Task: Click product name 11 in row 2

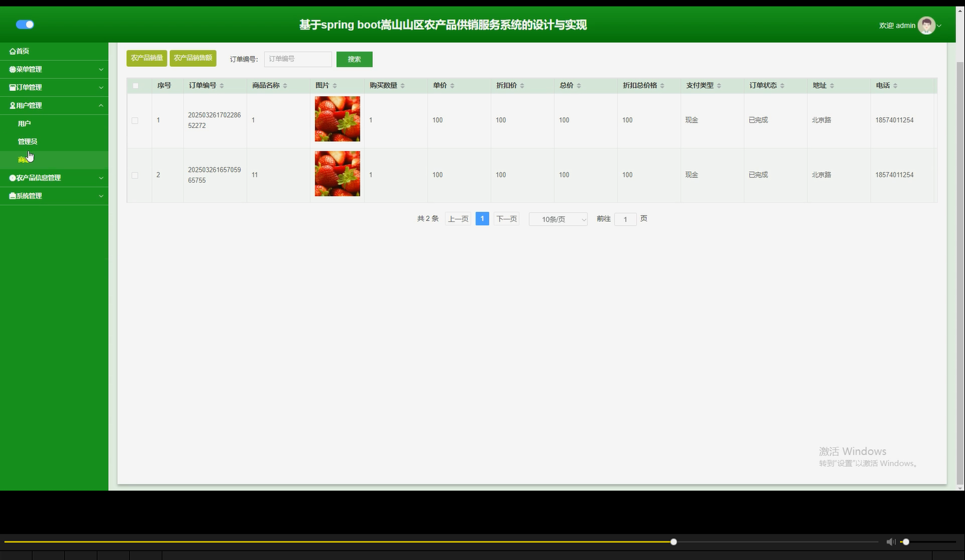Action: [255, 175]
